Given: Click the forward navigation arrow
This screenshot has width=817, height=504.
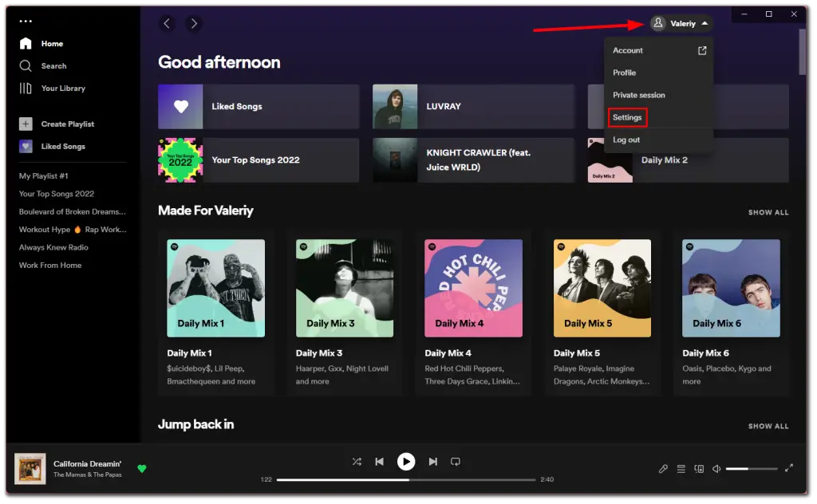Looking at the screenshot, I should pos(193,23).
